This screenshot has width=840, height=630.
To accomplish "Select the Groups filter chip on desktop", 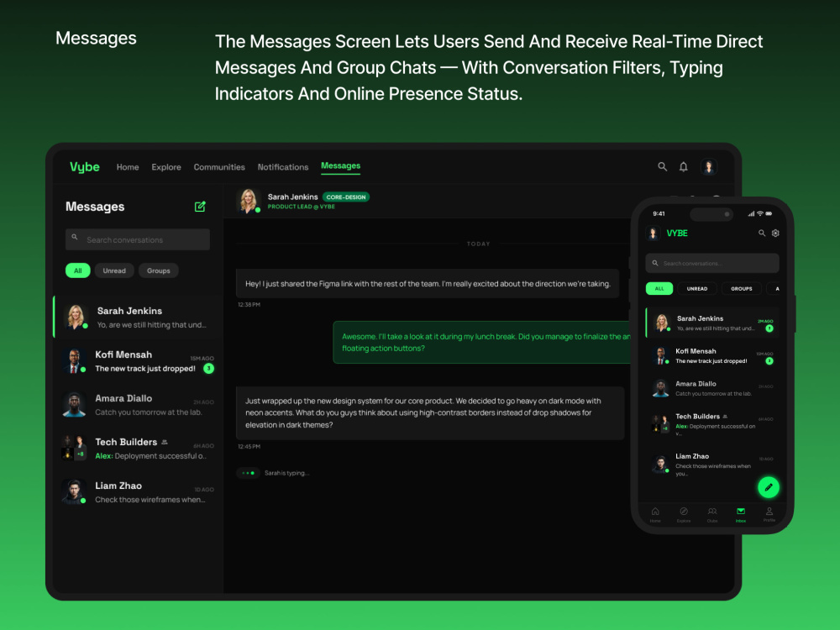I will (159, 270).
